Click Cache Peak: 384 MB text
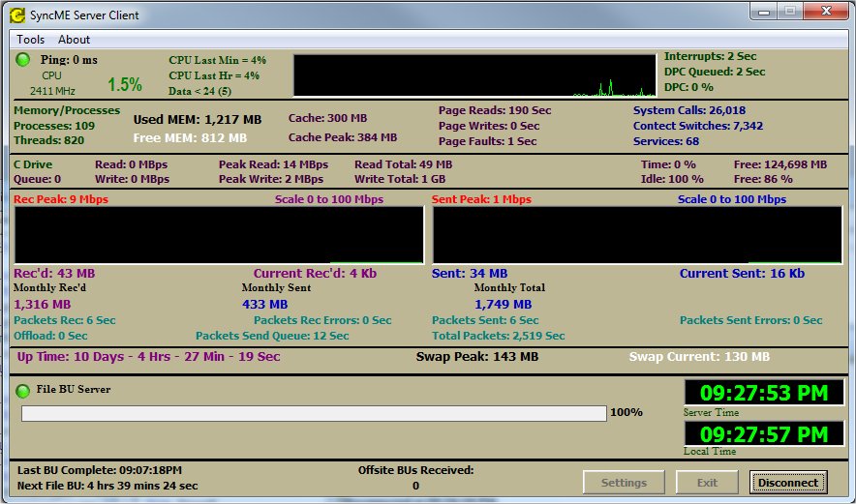Image resolution: width=856 pixels, height=504 pixels. point(342,137)
